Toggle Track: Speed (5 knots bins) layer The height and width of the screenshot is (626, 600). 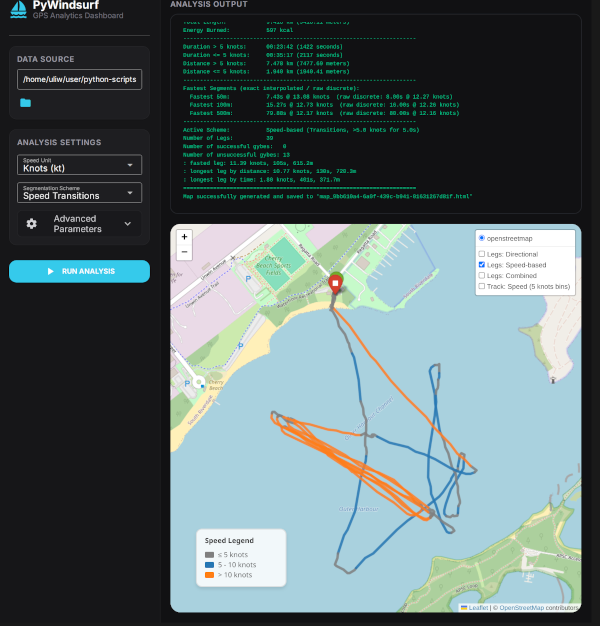point(482,286)
